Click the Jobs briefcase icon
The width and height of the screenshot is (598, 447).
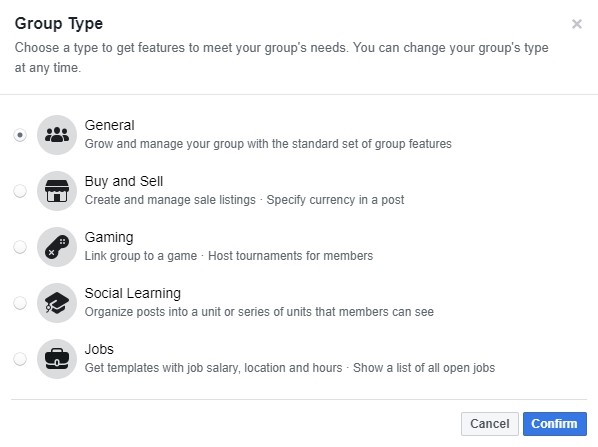pos(57,359)
